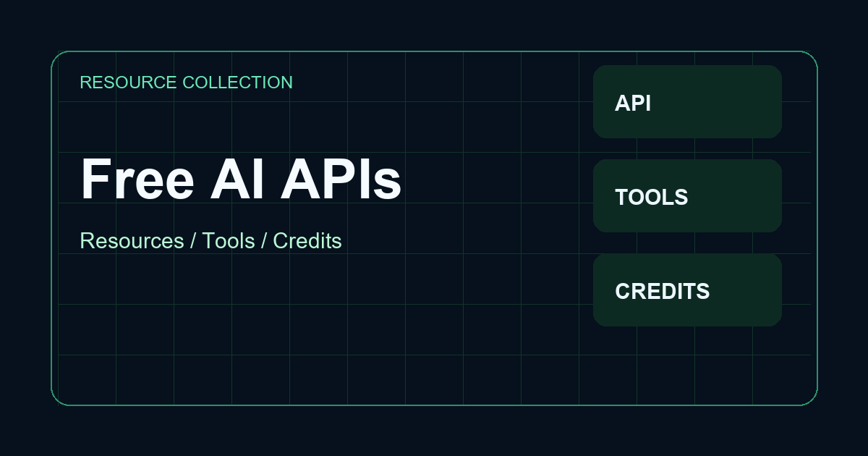Viewport: 868px width, 456px height.
Task: Click the second slash in the subtitle
Action: 264,241
